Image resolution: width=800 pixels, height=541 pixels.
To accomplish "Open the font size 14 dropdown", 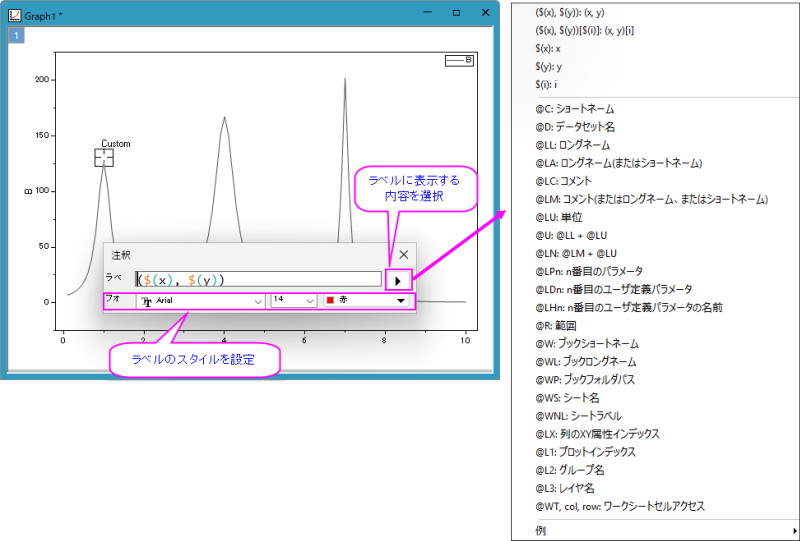I will pyautogui.click(x=293, y=301).
